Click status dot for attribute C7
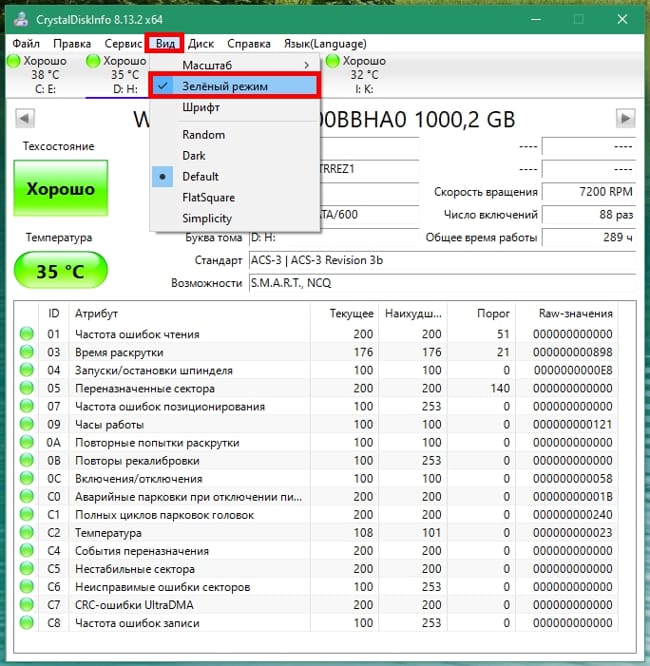 (27, 605)
